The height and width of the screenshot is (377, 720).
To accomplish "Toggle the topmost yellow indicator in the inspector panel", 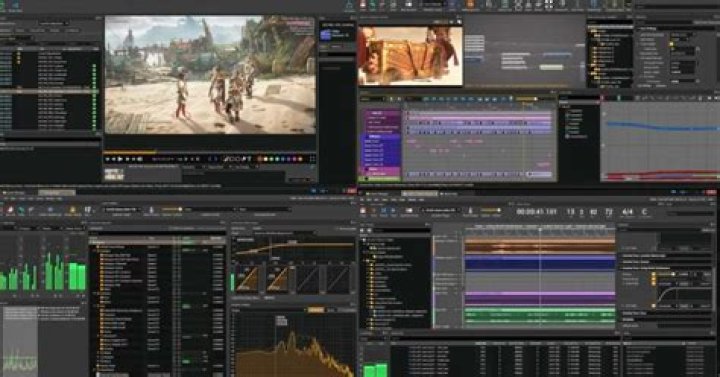I will pos(654,274).
